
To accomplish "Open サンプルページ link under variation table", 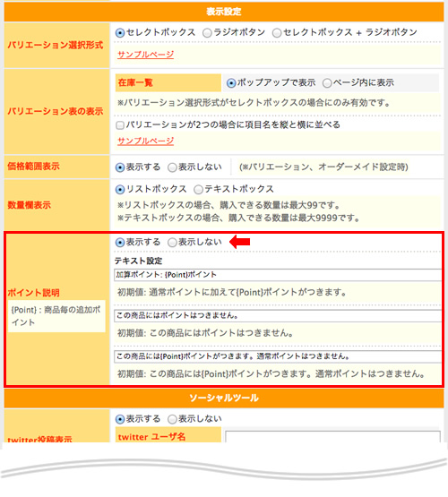I will tap(145, 141).
